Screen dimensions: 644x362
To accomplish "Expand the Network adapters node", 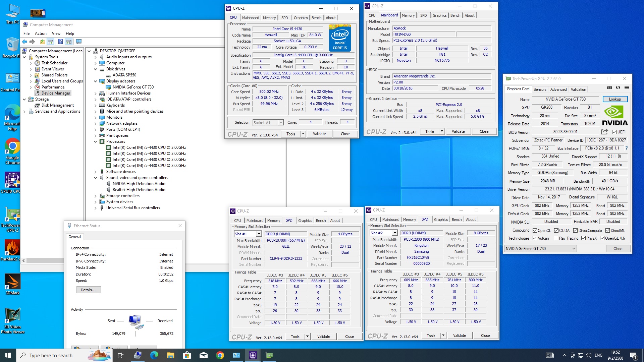I will click(x=95, y=123).
